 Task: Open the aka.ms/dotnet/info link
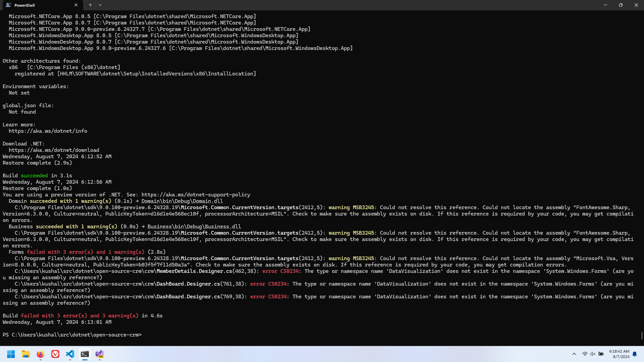48,131
